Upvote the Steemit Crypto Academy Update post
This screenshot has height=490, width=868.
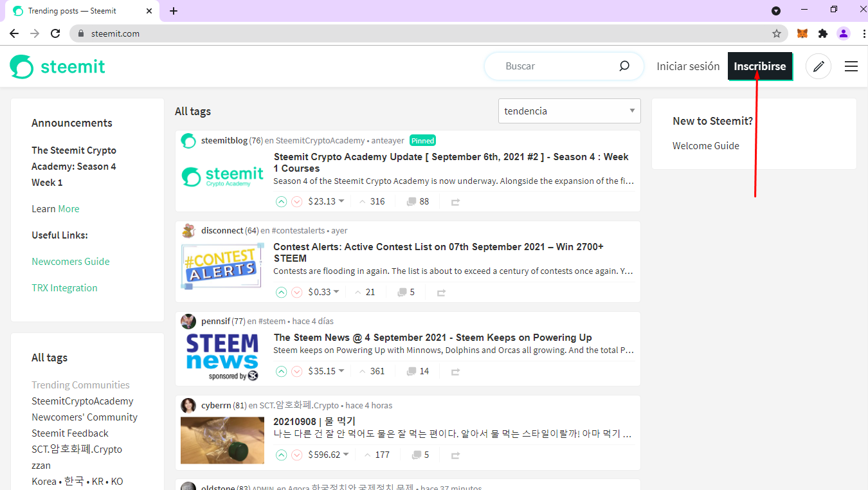tap(281, 201)
